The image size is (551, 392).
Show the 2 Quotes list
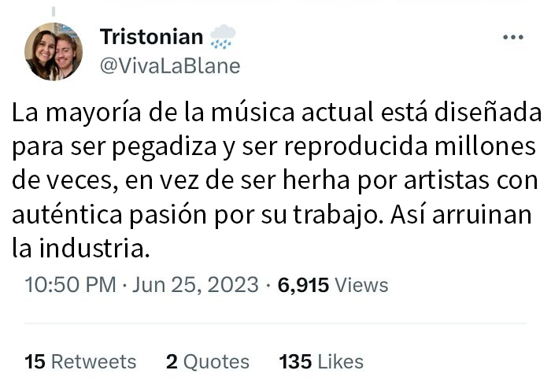coord(208,361)
